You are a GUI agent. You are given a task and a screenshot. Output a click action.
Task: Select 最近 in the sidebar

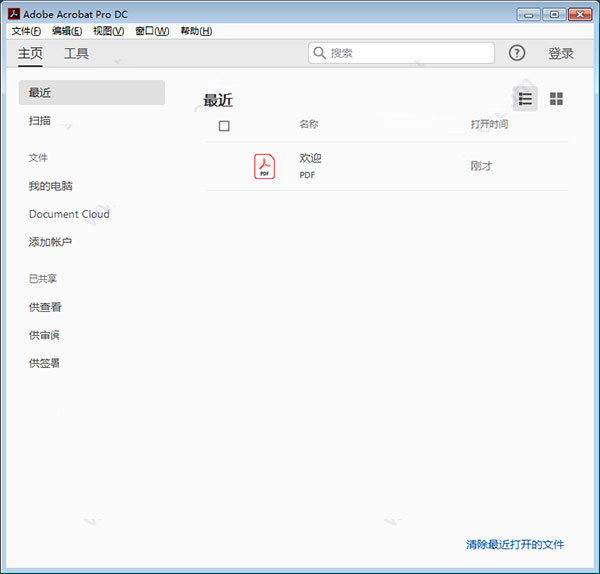pos(92,92)
